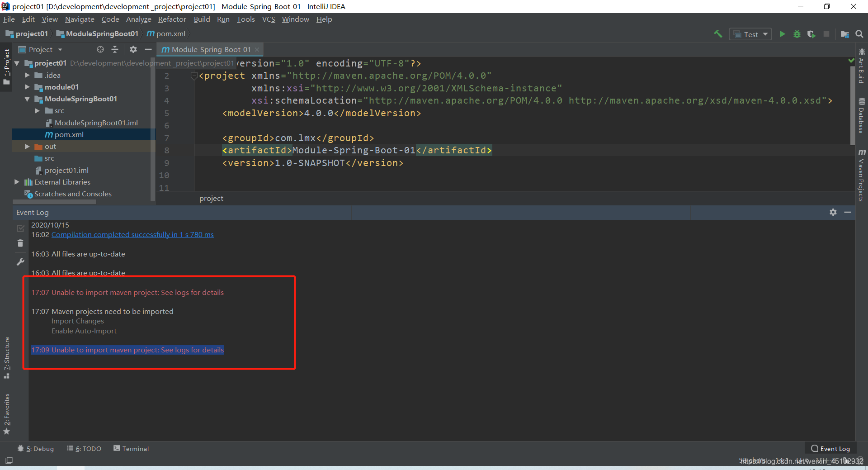Screen dimensions: 868x470
Task: Open the Ant Build side panel
Action: pos(862,66)
